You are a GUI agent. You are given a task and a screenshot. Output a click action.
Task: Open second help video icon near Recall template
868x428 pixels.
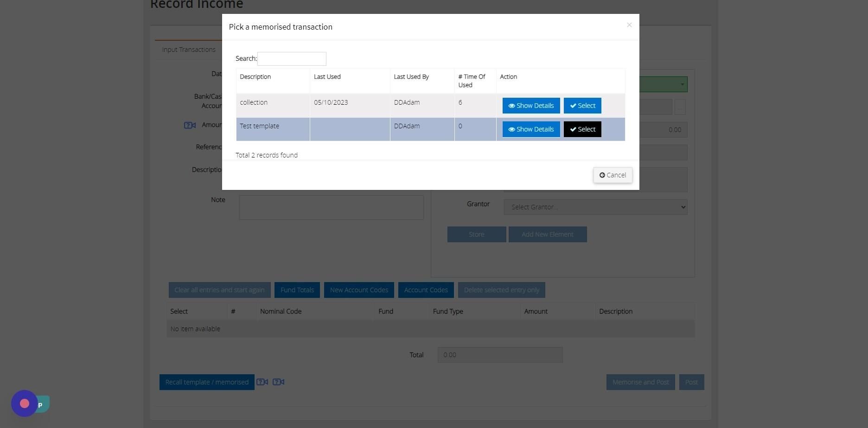pyautogui.click(x=279, y=382)
